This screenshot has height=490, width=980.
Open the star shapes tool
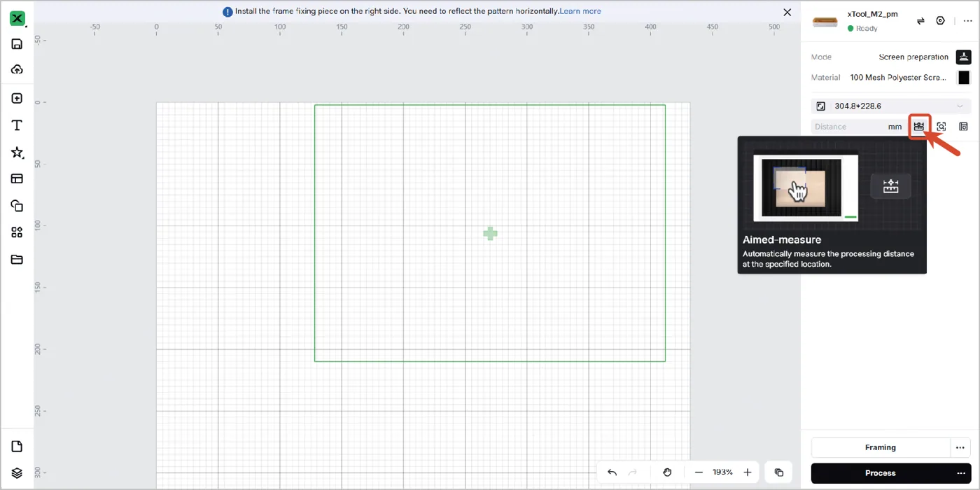[x=17, y=153]
